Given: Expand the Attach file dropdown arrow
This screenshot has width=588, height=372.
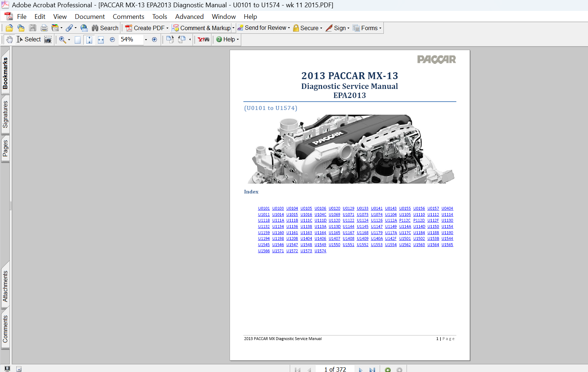Looking at the screenshot, I should [75, 28].
